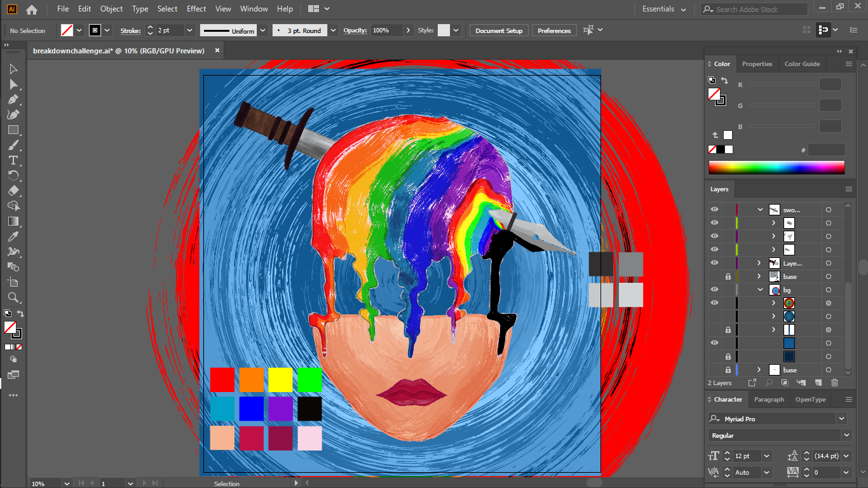Viewport: 868px width, 488px height.
Task: Select the Artboard tool
Action: tap(13, 282)
